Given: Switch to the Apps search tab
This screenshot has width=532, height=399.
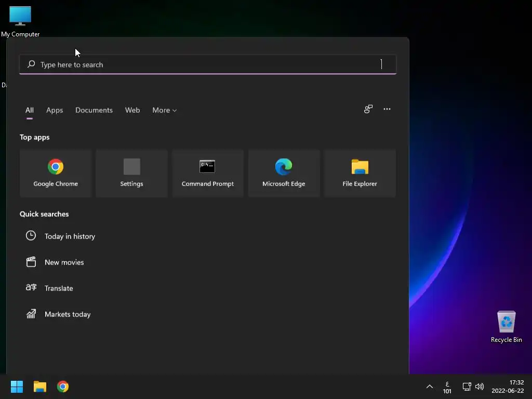Looking at the screenshot, I should click(x=55, y=110).
